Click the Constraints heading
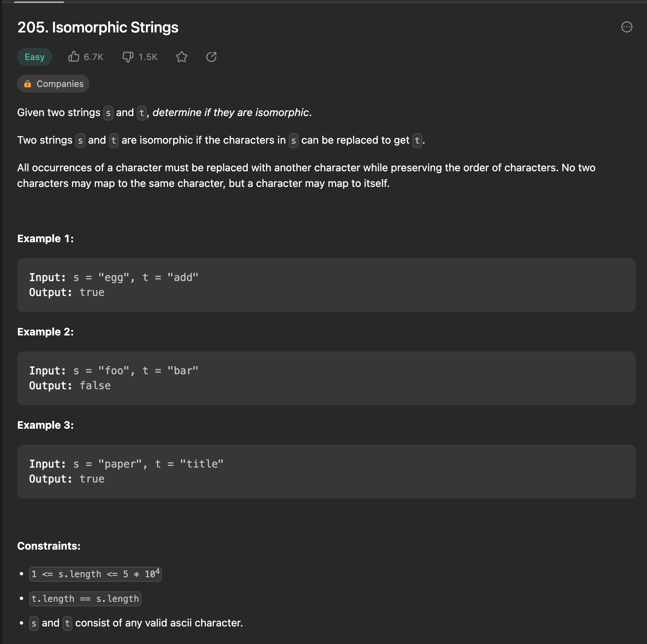 pyautogui.click(x=49, y=546)
